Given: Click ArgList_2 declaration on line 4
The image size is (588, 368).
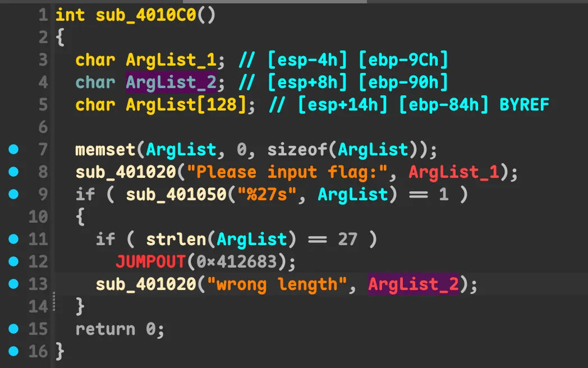Looking at the screenshot, I should (x=171, y=82).
